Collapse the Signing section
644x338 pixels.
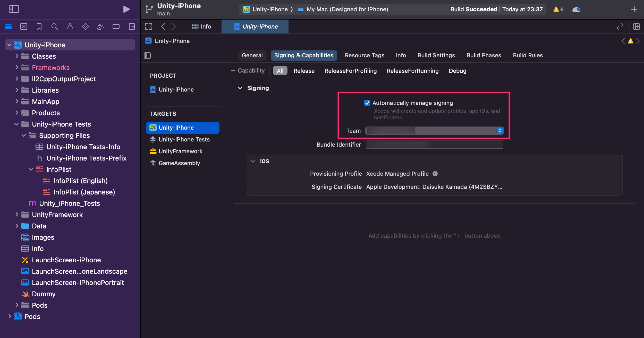pyautogui.click(x=240, y=88)
